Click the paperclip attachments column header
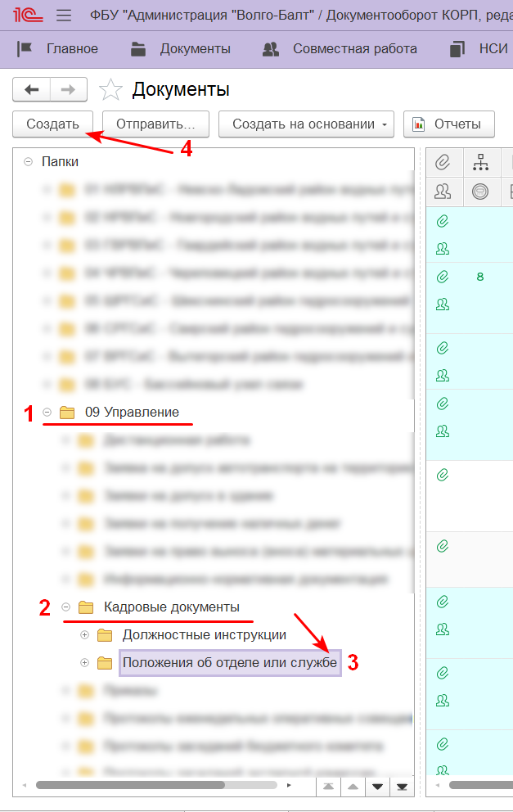The width and height of the screenshot is (513, 812). coord(443,162)
